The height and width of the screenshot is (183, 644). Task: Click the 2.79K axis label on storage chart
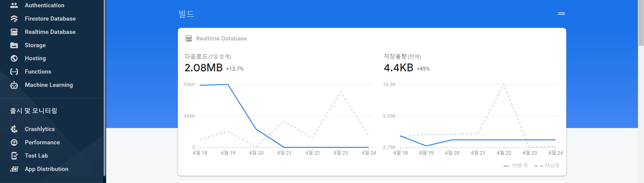[389, 147]
